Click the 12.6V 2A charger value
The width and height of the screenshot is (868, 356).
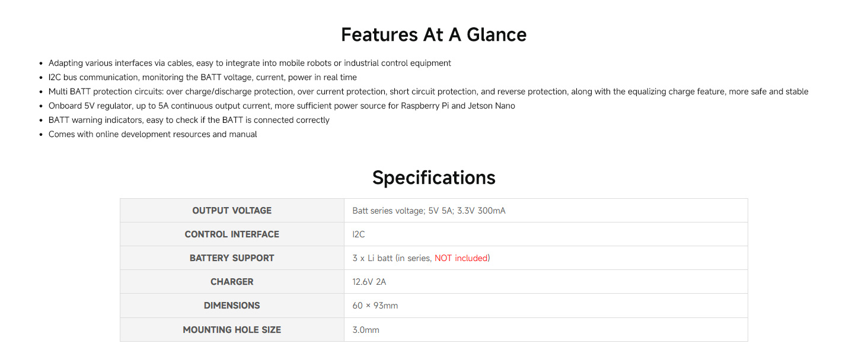369,282
